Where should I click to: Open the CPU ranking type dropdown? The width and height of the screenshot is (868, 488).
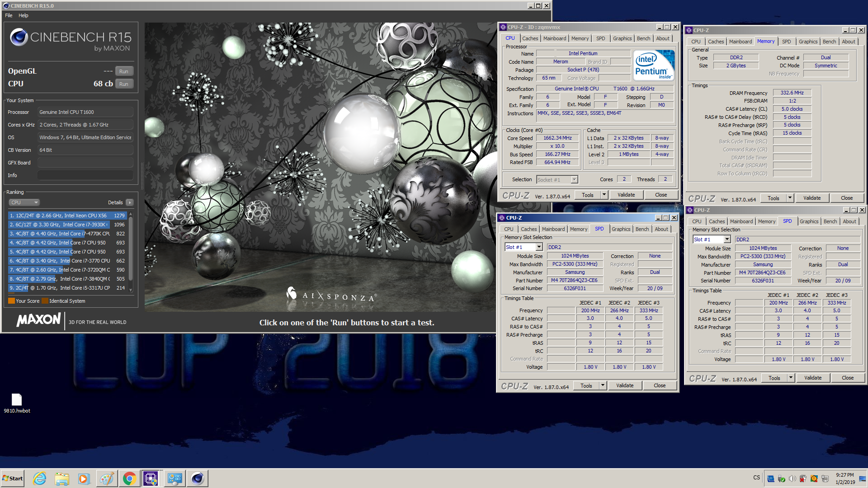tap(24, 202)
